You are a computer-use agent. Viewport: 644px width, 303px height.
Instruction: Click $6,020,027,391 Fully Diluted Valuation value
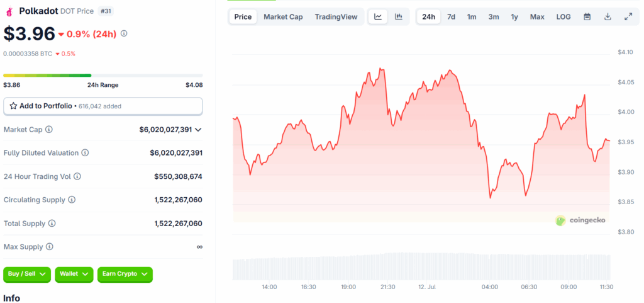tap(176, 153)
